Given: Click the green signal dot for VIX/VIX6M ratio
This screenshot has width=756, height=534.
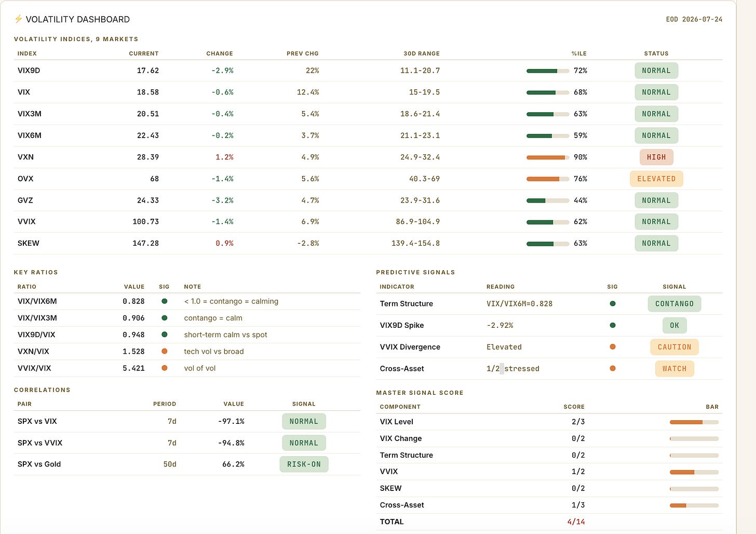Looking at the screenshot, I should 165,301.
